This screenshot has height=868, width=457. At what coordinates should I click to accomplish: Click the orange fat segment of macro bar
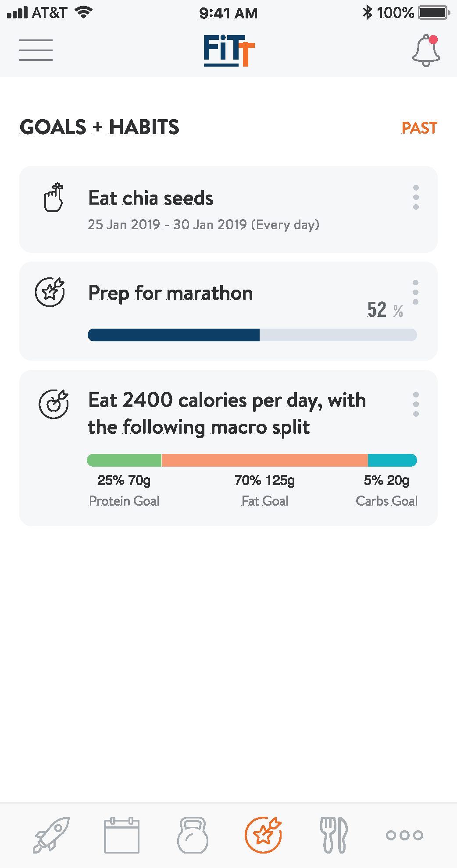click(265, 460)
